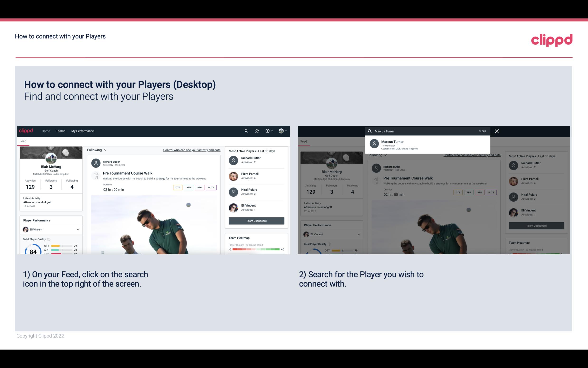The image size is (588, 368).
Task: Toggle the Following dropdown on feed
Action: [96, 150]
